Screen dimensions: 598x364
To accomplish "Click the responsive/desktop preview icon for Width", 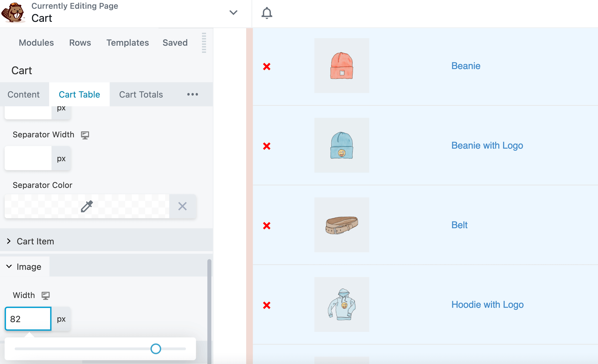I will point(45,295).
